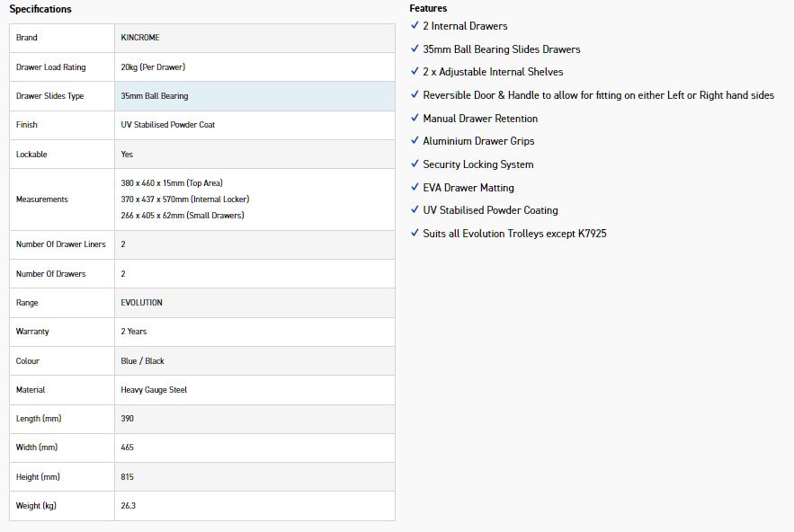Click the Length (mm) label
Image resolution: width=794 pixels, height=532 pixels.
39,419
